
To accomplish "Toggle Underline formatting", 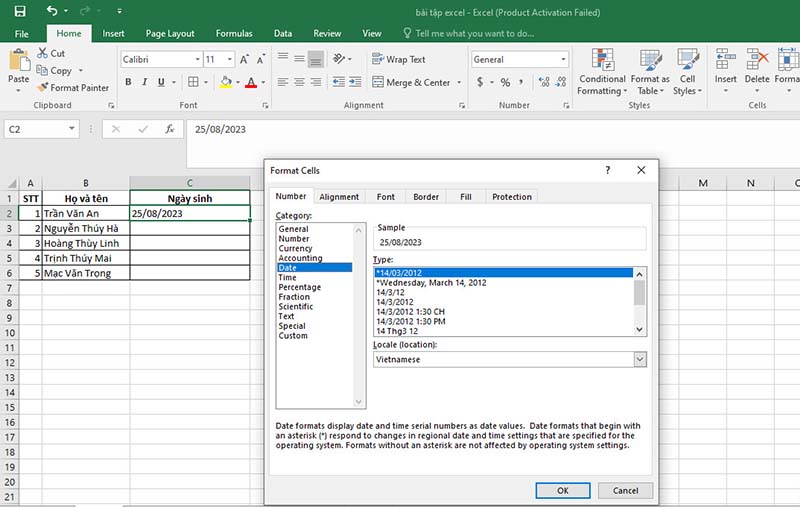I will click(161, 82).
